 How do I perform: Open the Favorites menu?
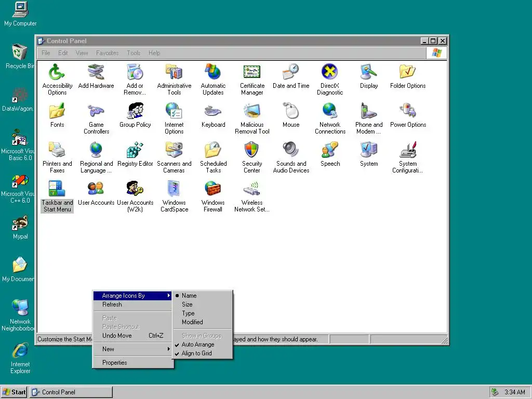[107, 53]
